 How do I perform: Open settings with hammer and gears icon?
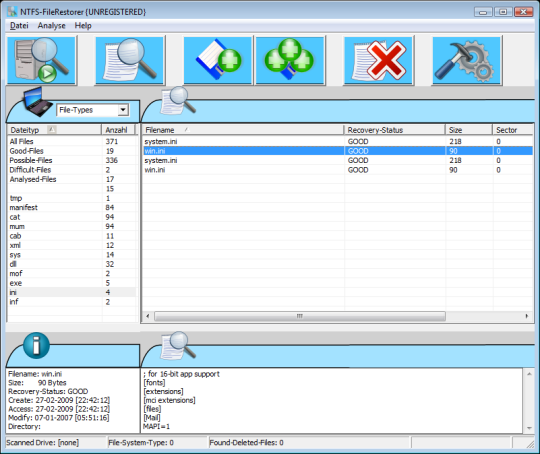tap(466, 60)
